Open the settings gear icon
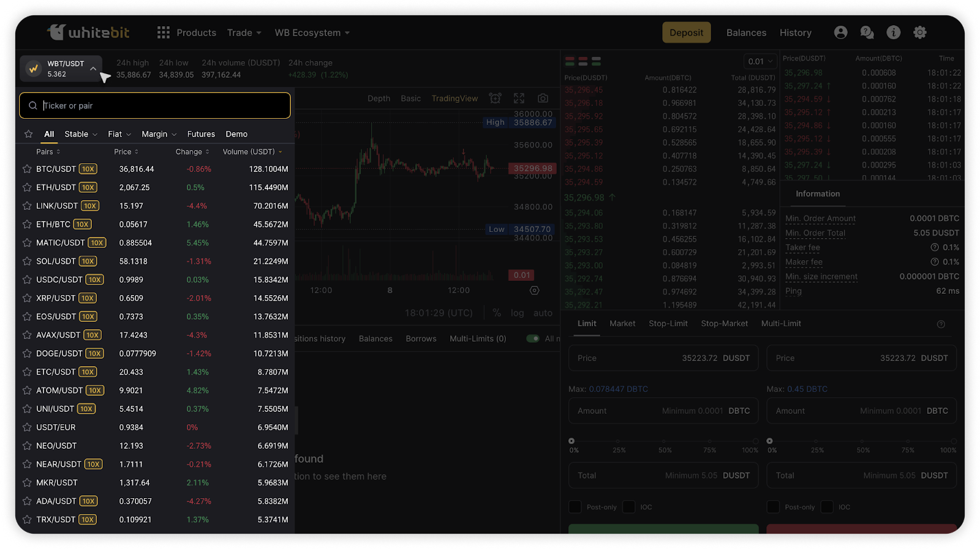980x549 pixels. [x=920, y=32]
